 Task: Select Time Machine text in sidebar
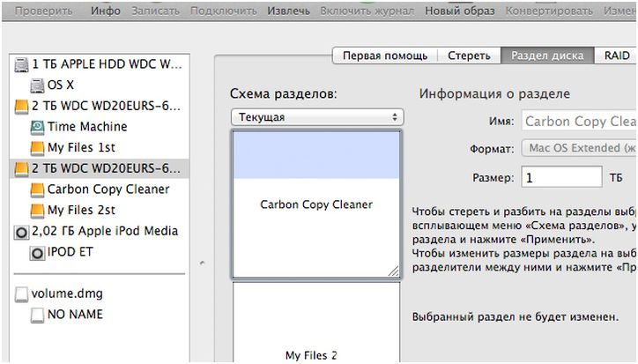click(87, 127)
